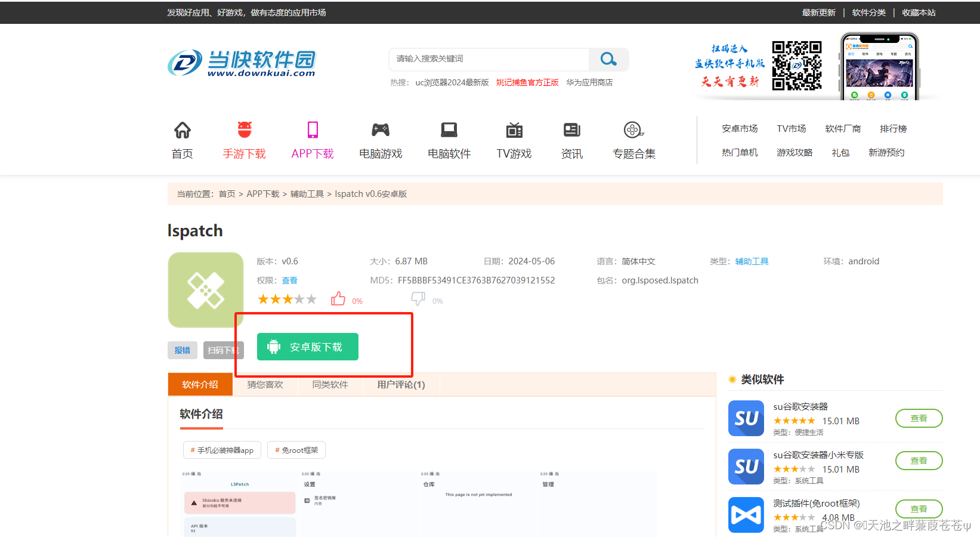Click APP下载 in the breadcrumb
Image resolution: width=980 pixels, height=537 pixels.
263,194
